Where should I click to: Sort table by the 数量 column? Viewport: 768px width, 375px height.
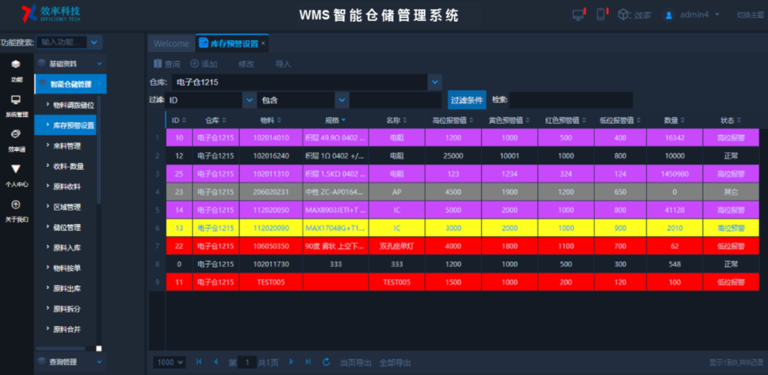click(674, 120)
